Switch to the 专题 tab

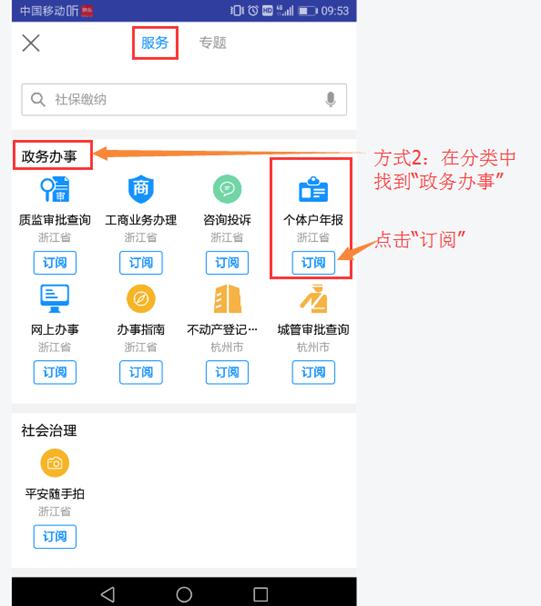coord(213,43)
